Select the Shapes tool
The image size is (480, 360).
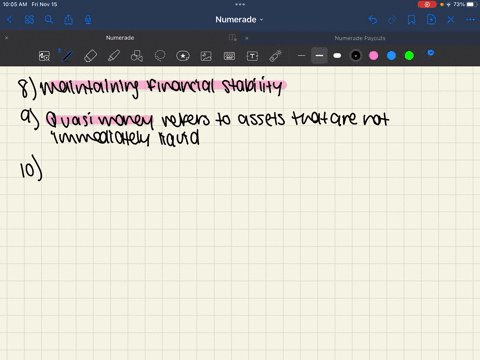click(137, 56)
